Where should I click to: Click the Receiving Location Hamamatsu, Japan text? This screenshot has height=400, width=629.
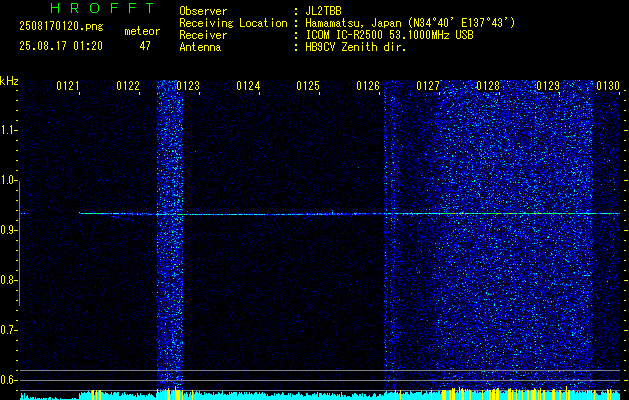[x=410, y=23]
